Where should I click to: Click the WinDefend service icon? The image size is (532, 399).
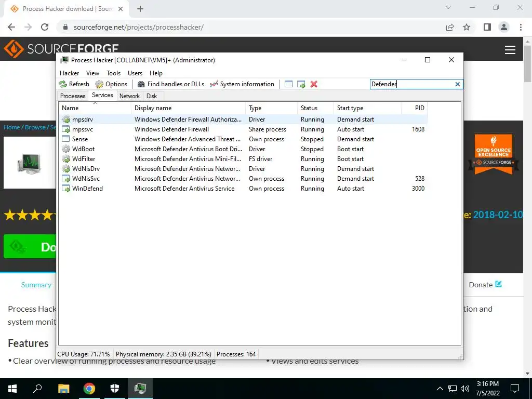66,188
